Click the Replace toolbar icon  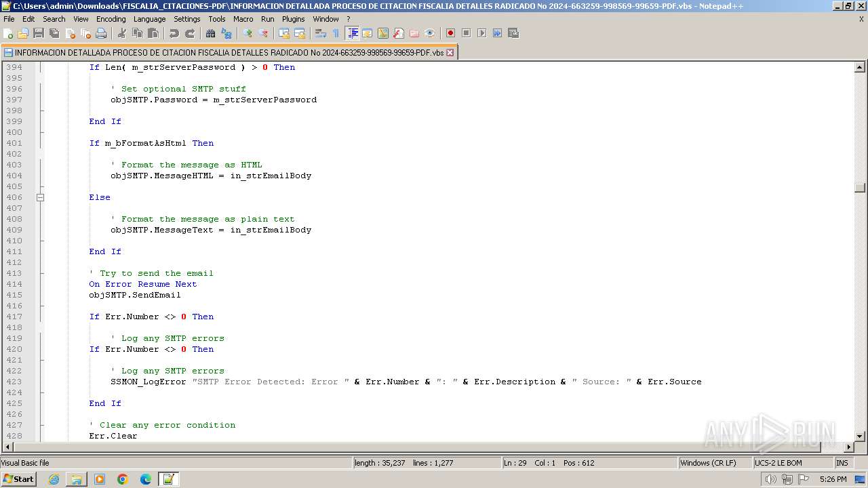click(226, 33)
